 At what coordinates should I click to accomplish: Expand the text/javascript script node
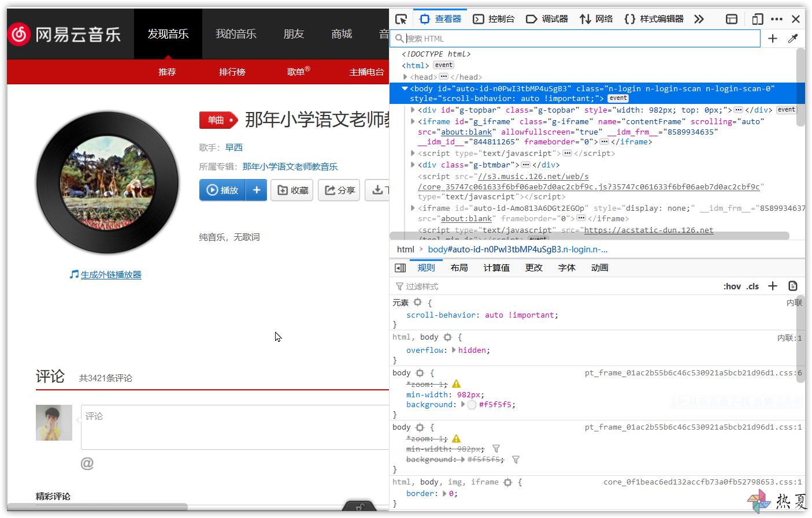point(413,153)
